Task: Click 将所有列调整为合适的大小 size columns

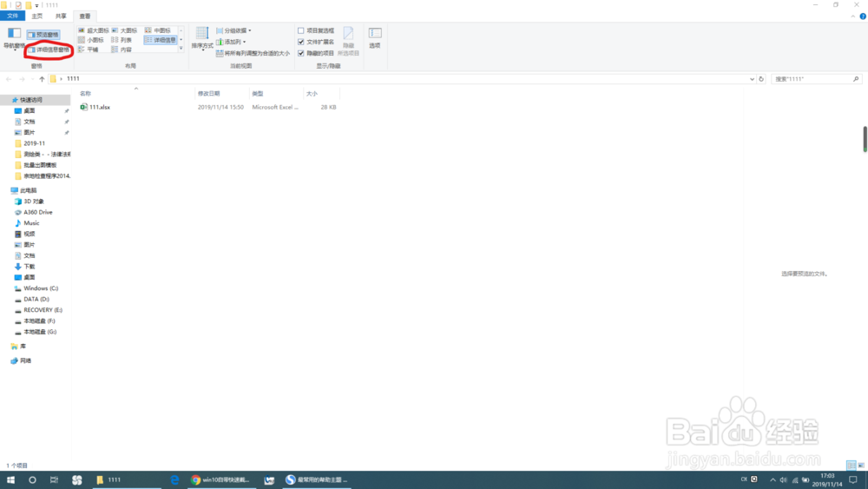Action: (x=253, y=53)
